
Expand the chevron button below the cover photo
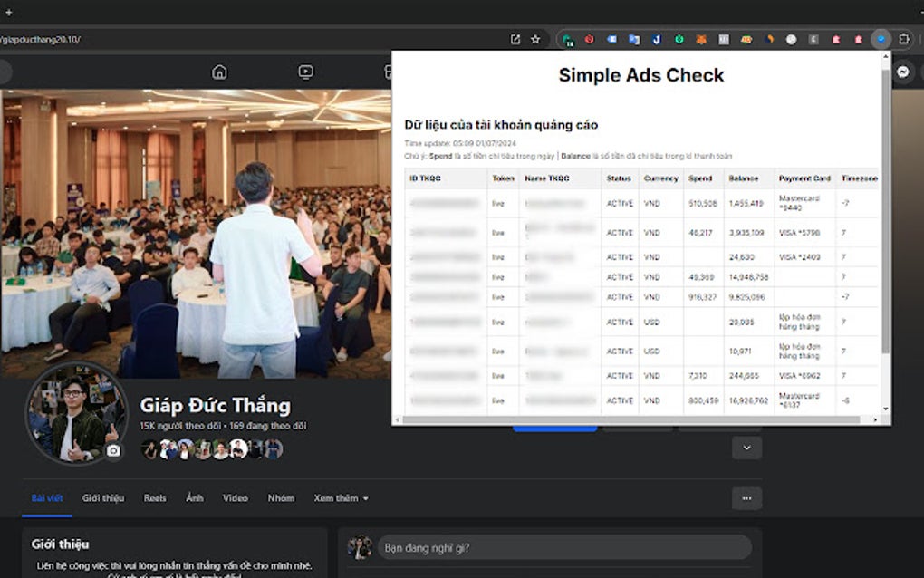coord(746,448)
